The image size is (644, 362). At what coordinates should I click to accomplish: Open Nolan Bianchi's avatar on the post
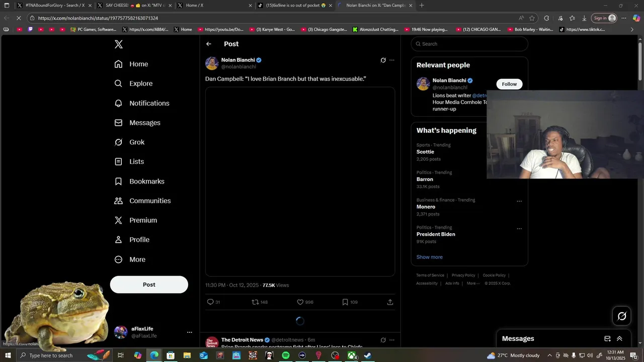click(x=212, y=63)
